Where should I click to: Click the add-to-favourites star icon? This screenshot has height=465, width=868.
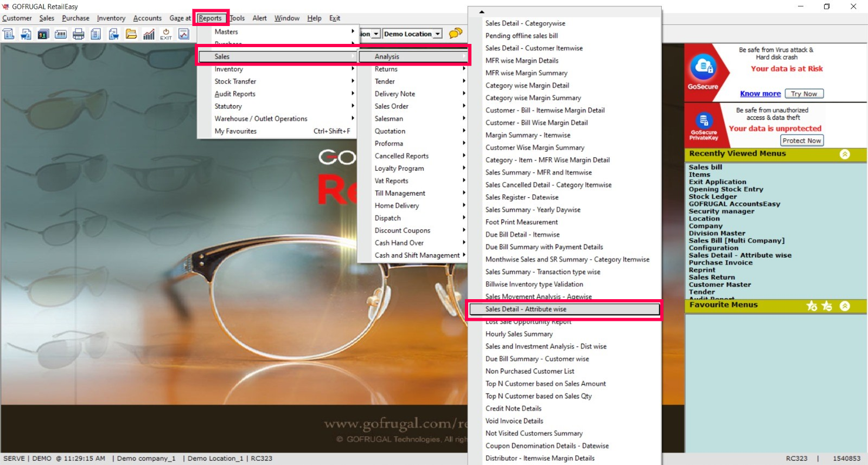coord(812,306)
